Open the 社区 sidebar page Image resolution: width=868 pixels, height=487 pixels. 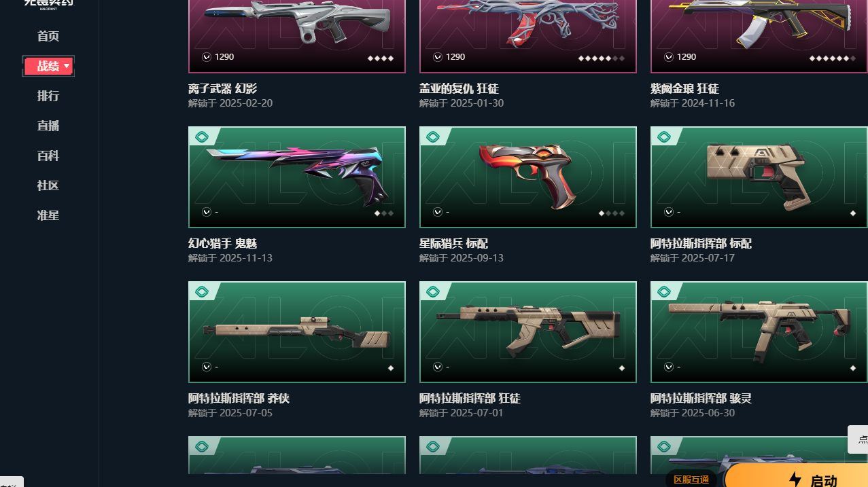pyautogui.click(x=48, y=185)
